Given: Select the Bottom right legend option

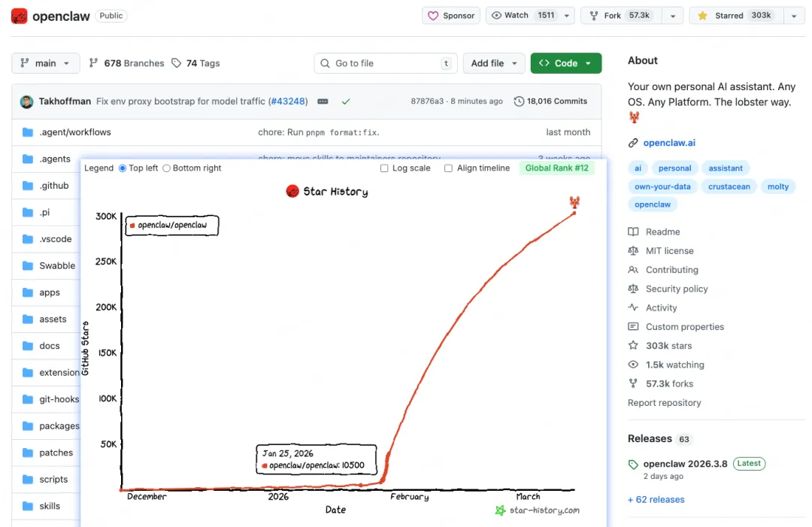Looking at the screenshot, I should click(167, 168).
